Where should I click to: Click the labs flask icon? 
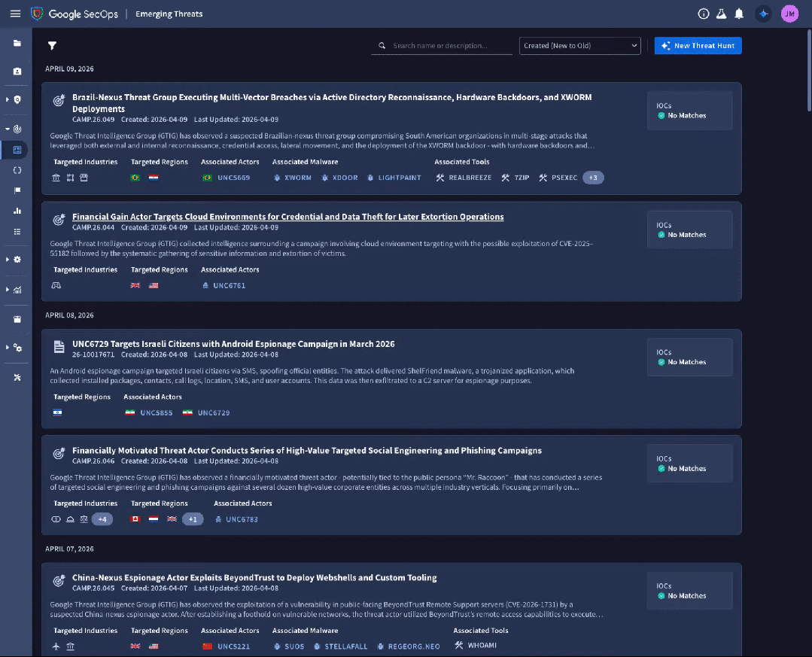(721, 14)
